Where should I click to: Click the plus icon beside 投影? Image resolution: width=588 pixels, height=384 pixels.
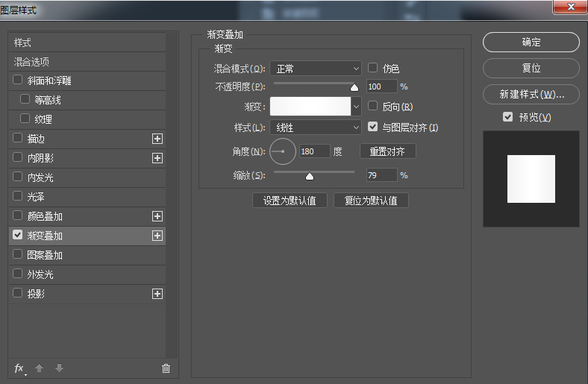point(157,294)
